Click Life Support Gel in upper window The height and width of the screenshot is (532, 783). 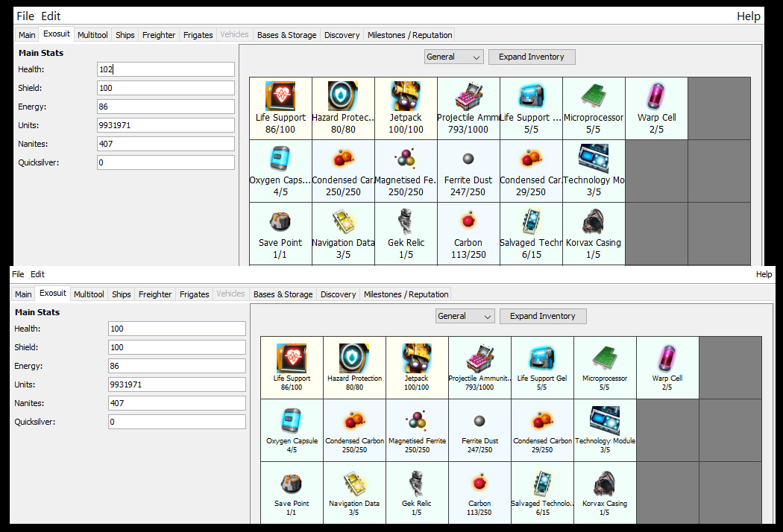coord(531,108)
